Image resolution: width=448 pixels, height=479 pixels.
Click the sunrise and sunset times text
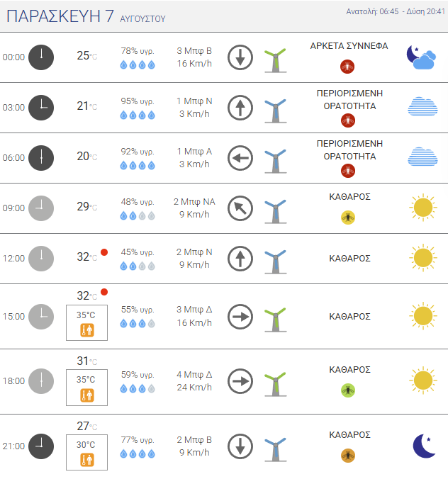click(396, 11)
